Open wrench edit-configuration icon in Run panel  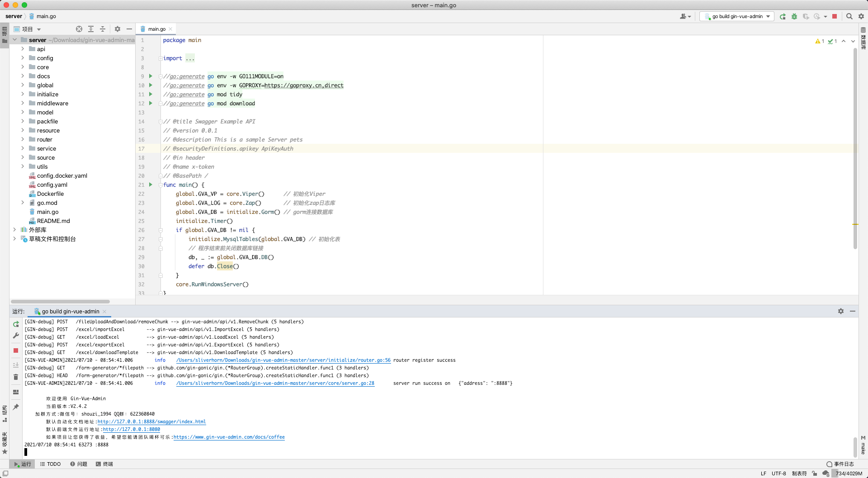[x=16, y=336]
